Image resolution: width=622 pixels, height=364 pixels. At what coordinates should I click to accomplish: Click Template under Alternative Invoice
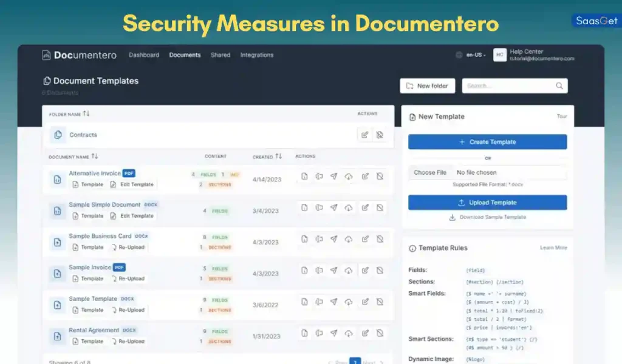[87, 184]
